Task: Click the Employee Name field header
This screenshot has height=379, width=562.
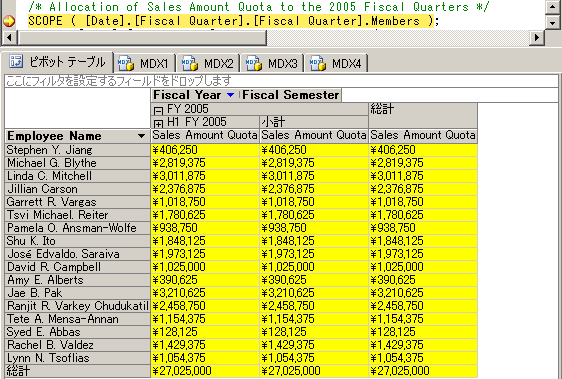Action: point(77,136)
